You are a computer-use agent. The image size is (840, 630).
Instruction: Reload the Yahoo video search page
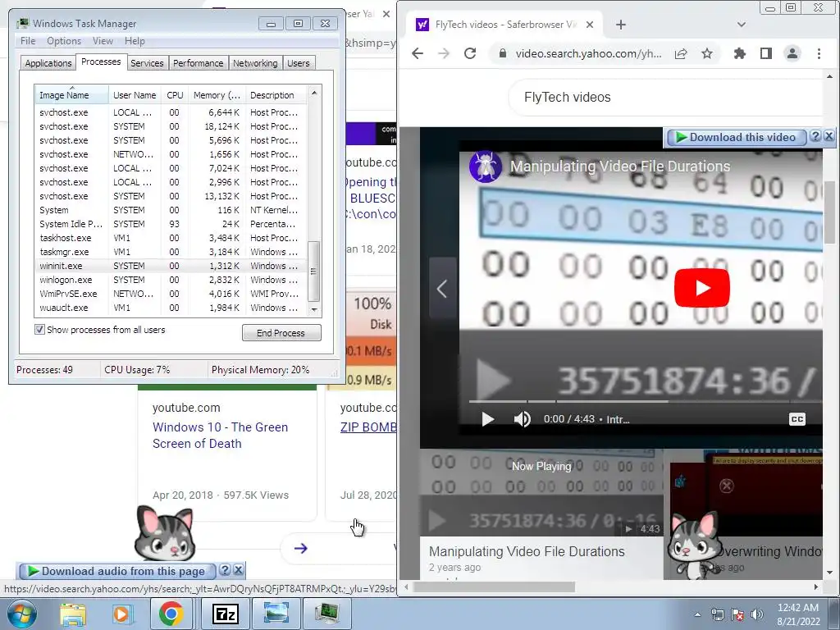tap(470, 53)
